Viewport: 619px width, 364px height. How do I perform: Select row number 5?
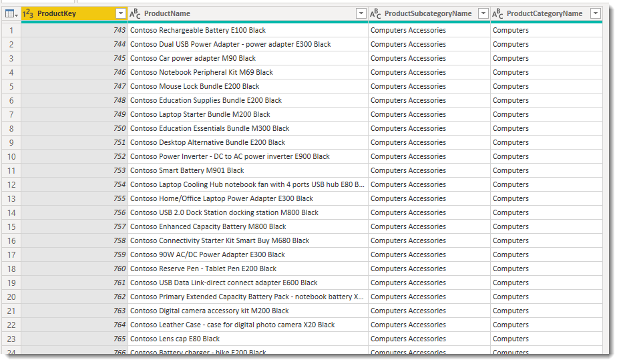[11, 86]
